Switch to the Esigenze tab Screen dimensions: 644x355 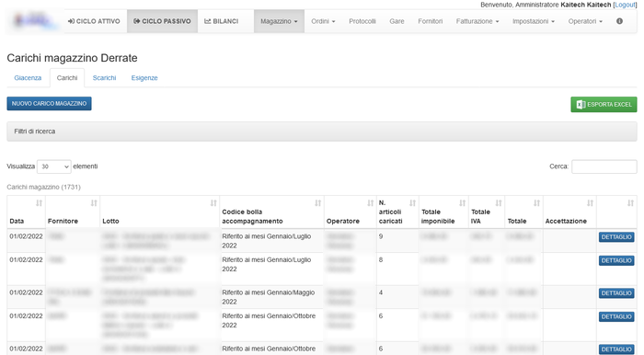click(144, 78)
